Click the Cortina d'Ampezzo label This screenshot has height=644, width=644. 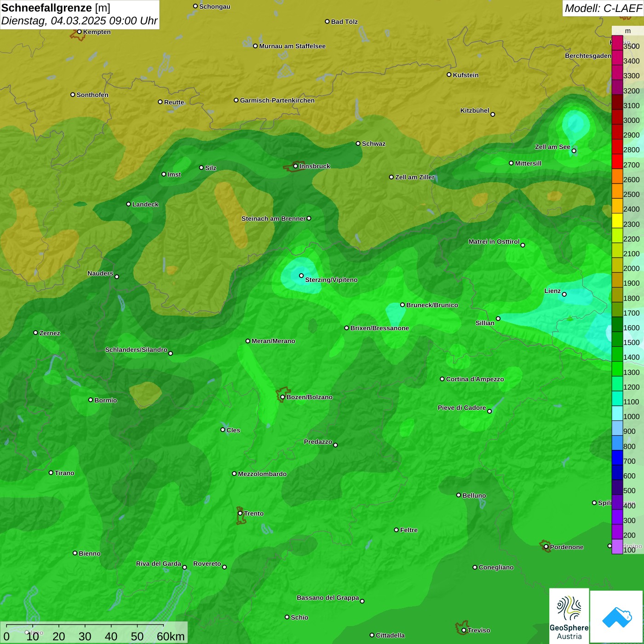pos(475,379)
